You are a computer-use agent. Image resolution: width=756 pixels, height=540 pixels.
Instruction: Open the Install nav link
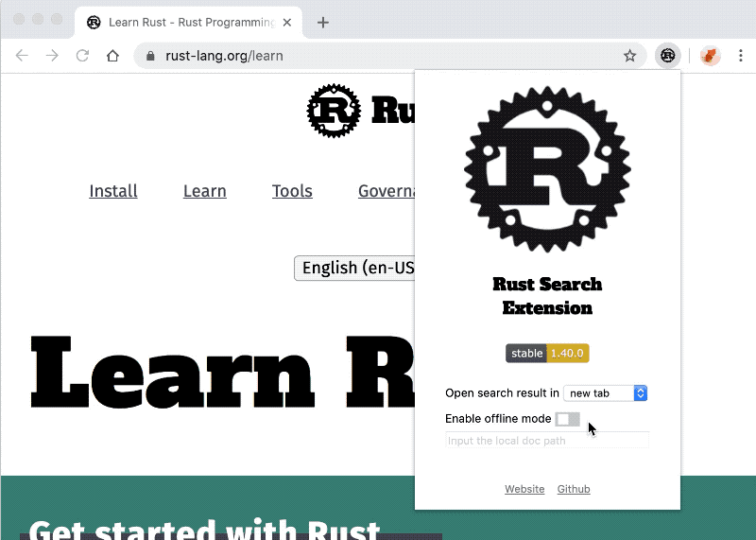pyautogui.click(x=113, y=191)
